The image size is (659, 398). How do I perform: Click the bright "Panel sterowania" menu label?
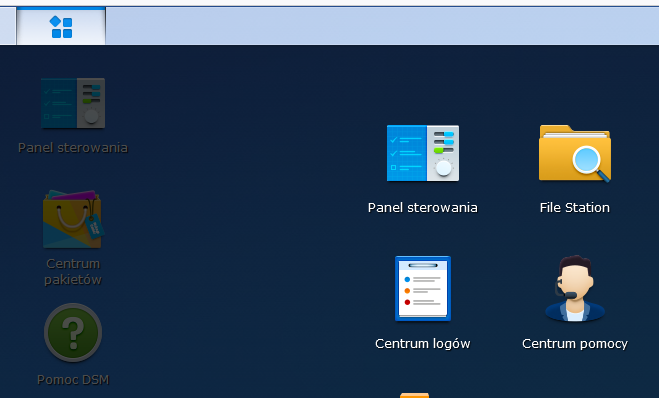point(423,208)
